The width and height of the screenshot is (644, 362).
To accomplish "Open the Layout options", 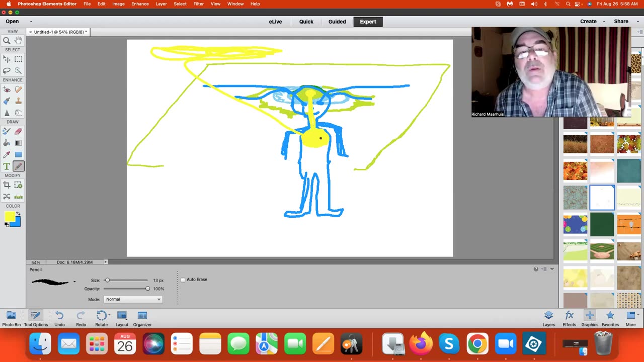I will (x=122, y=318).
